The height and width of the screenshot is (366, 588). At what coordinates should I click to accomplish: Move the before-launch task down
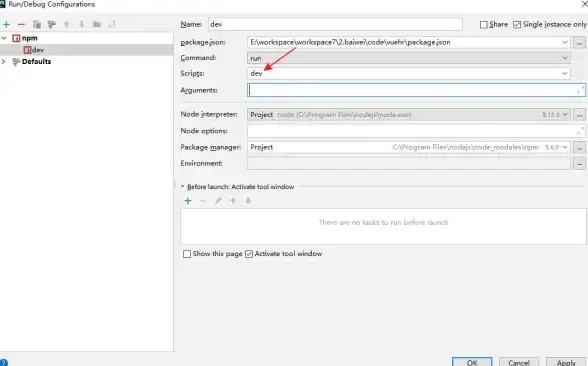248,201
